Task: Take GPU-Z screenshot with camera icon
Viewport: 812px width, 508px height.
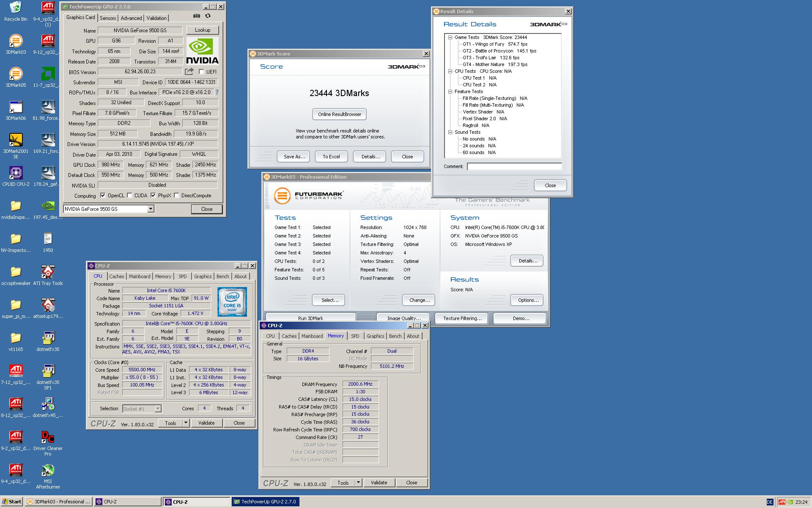Action: point(197,16)
